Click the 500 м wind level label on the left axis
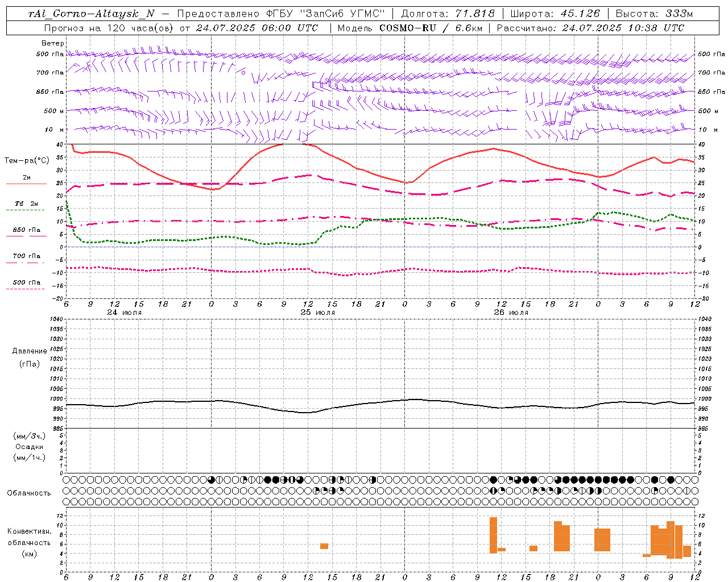 coord(54,111)
